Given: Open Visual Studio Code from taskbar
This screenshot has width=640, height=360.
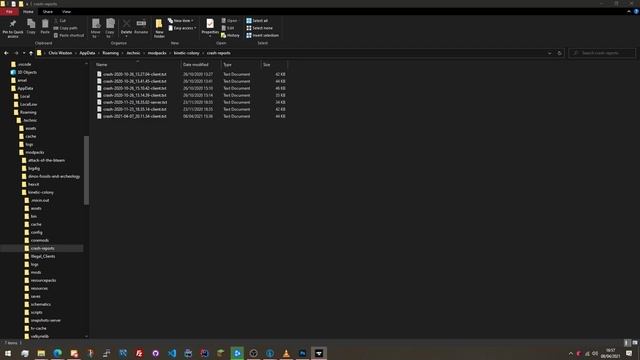Looking at the screenshot, I should click(172, 353).
